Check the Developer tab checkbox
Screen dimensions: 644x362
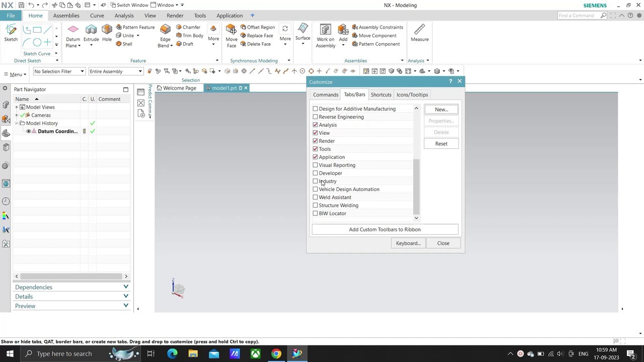315,173
